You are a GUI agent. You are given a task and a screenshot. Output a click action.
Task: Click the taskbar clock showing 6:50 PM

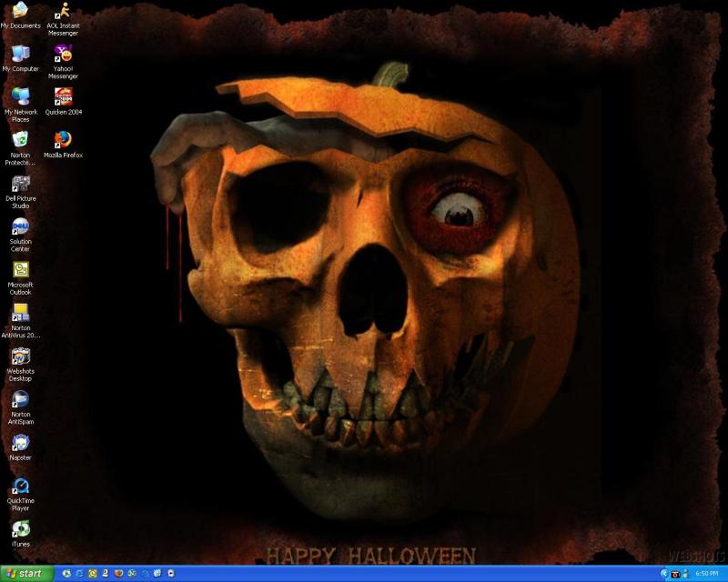coord(706,574)
